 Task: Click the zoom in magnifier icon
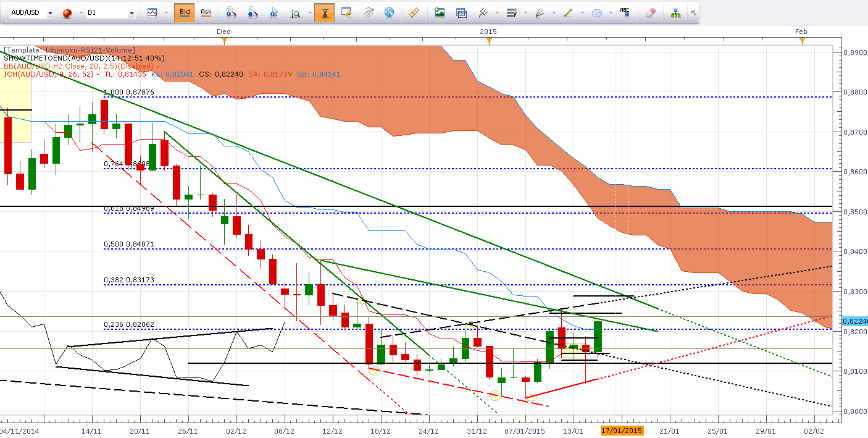[x=231, y=12]
